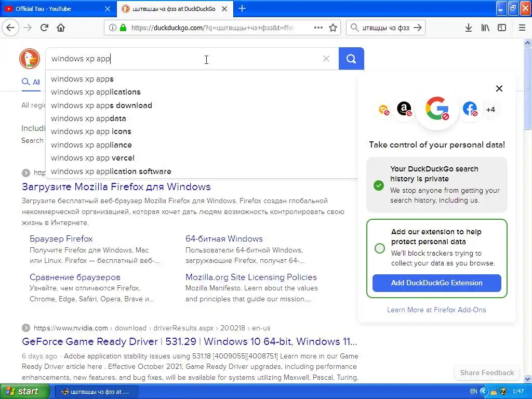Screen dimensions: 532x399
Task: Click the Share Feedback button
Action: coord(487,373)
